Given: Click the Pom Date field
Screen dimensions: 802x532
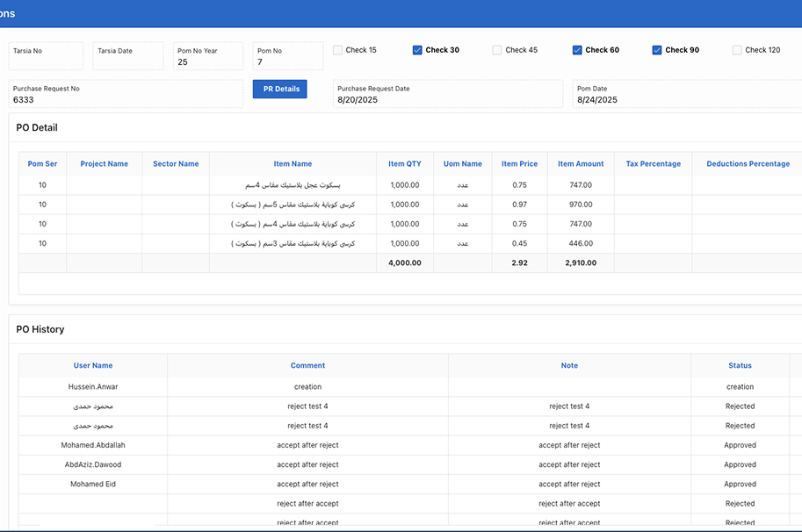Looking at the screenshot, I should click(687, 99).
